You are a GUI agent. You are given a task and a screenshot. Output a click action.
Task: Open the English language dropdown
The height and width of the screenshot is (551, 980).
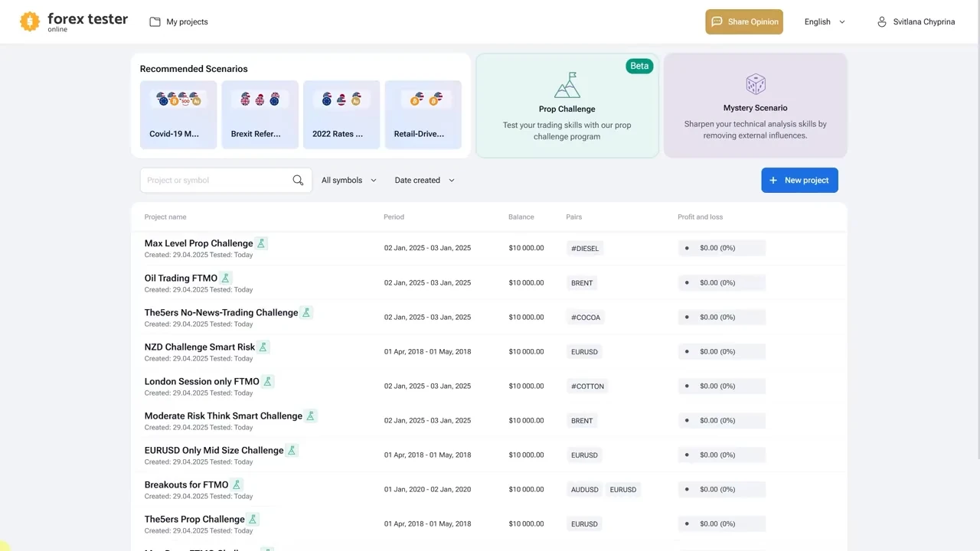pos(825,22)
